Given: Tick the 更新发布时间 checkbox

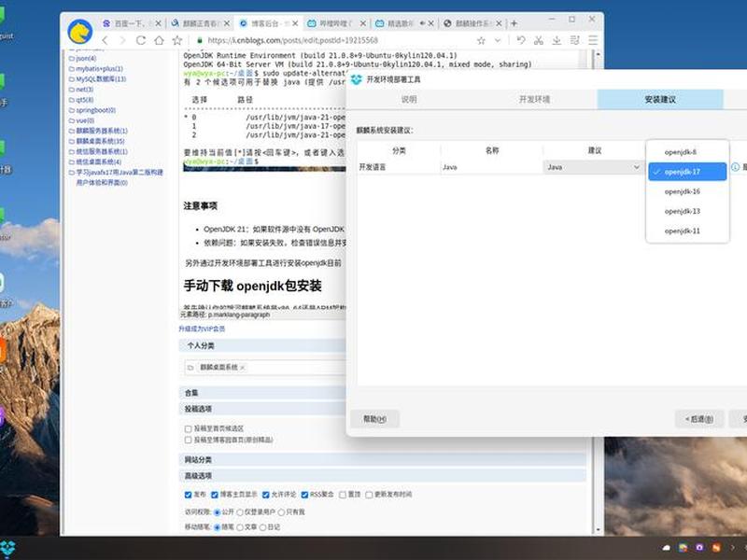Looking at the screenshot, I should [369, 495].
